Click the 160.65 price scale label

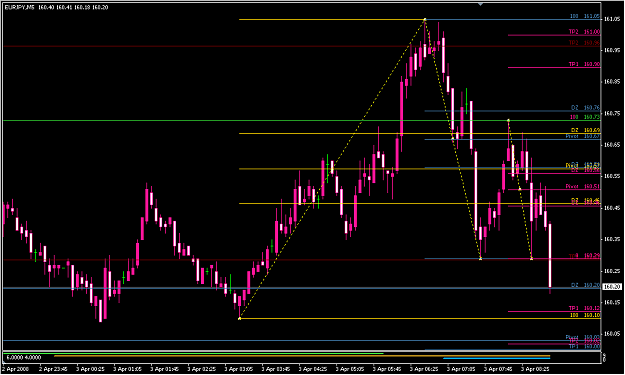pyautogui.click(x=612, y=145)
